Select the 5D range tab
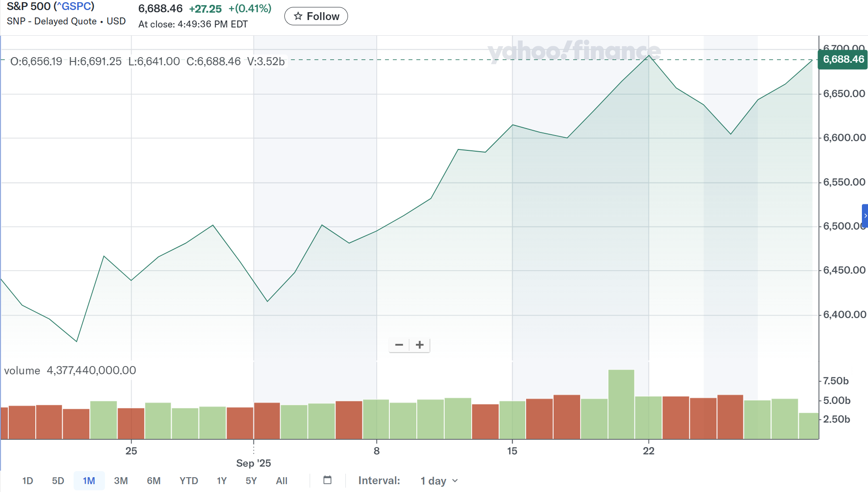 tap(58, 481)
